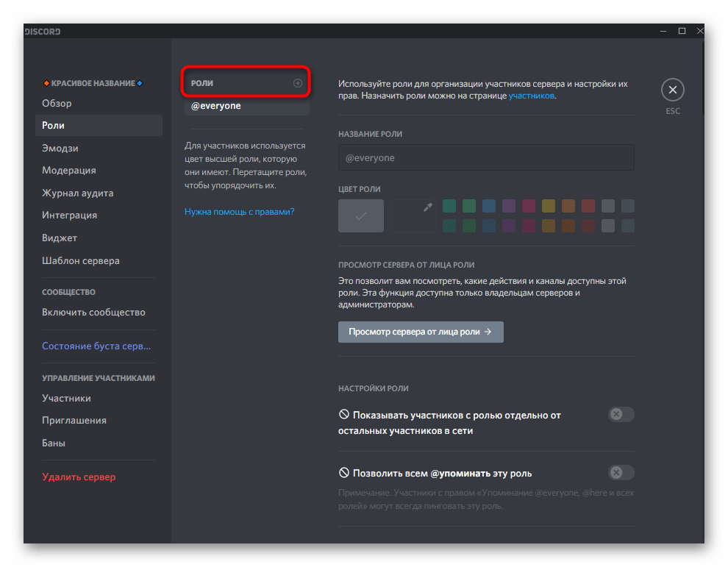Screen dimensions: 728x567
Task: Go to the Эмодзи settings page
Action: click(x=60, y=148)
